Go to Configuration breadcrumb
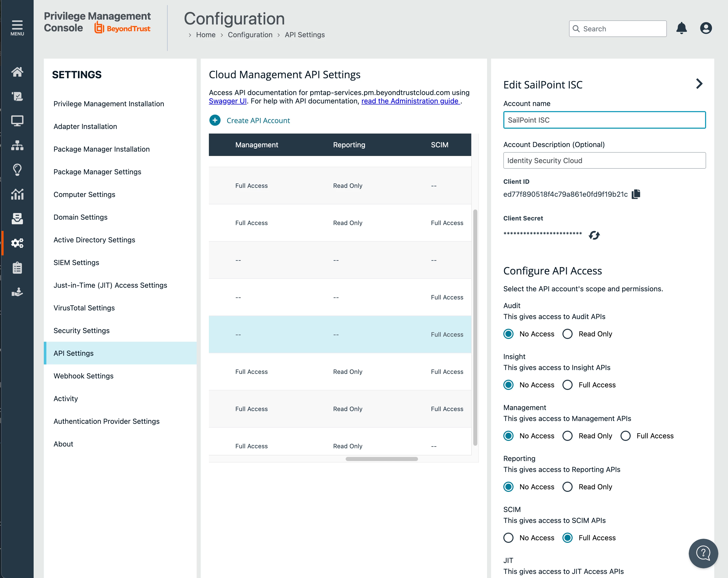This screenshot has width=728, height=578. point(250,35)
